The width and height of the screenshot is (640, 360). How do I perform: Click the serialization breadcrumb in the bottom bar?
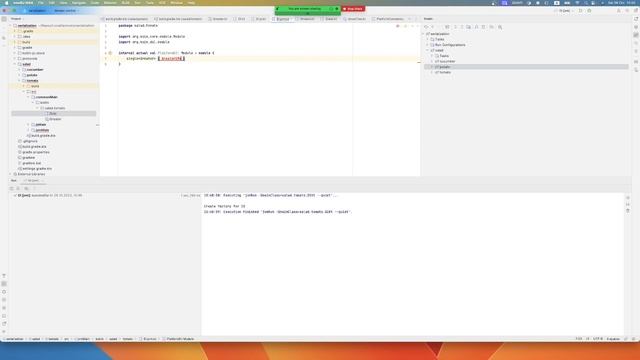(x=15, y=339)
